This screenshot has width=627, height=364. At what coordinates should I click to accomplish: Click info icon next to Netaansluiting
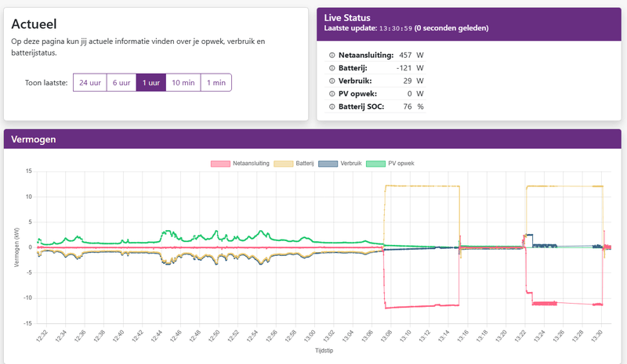(332, 56)
